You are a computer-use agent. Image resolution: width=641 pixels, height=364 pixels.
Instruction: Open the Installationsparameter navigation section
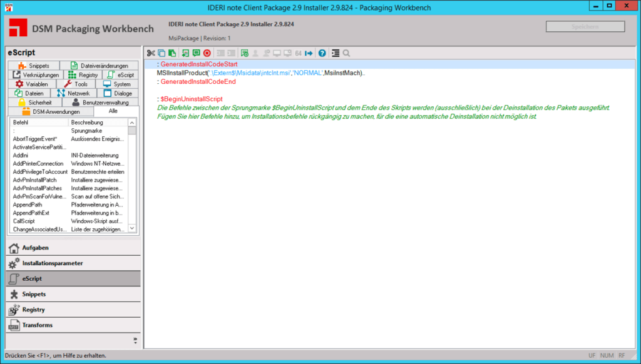[x=73, y=263]
